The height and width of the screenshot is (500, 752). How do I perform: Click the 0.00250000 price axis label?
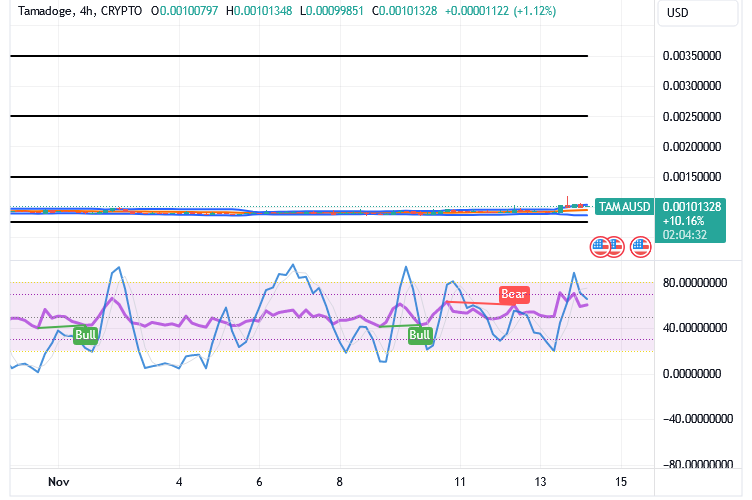point(692,116)
